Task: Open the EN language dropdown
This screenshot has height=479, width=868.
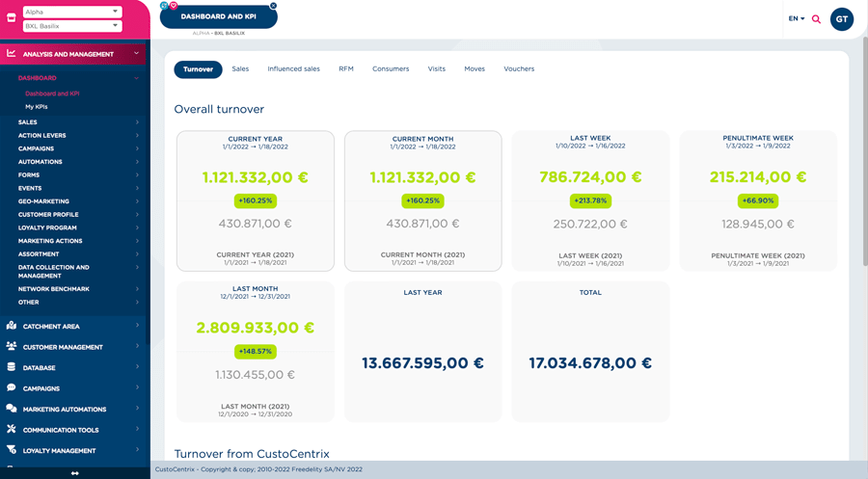Action: (796, 19)
